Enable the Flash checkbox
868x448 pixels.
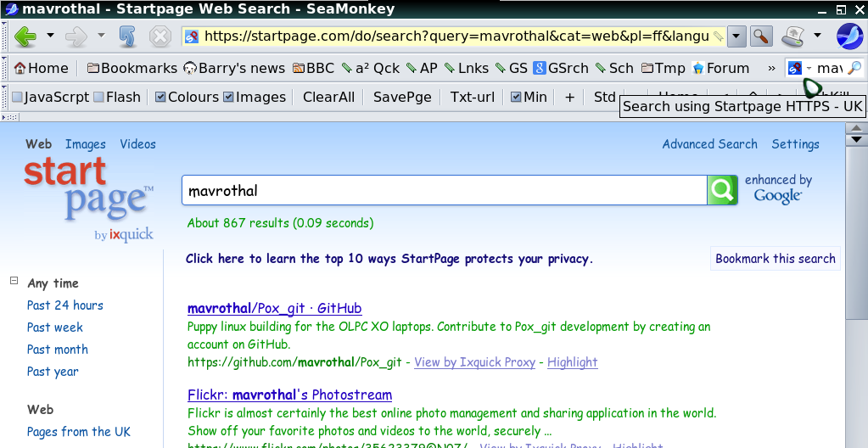pyautogui.click(x=98, y=97)
